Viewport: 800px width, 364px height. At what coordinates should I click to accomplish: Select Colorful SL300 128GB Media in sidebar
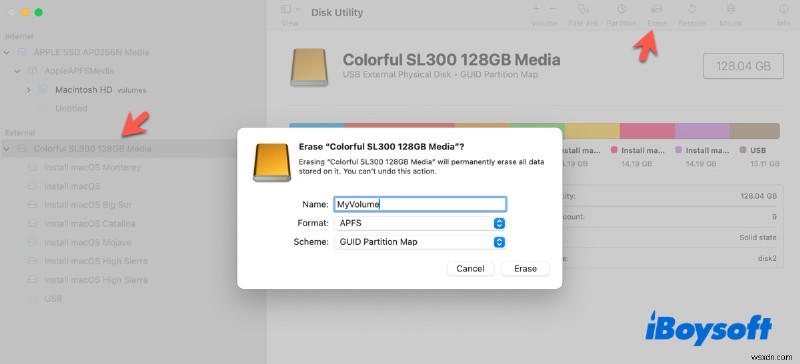[x=92, y=149]
